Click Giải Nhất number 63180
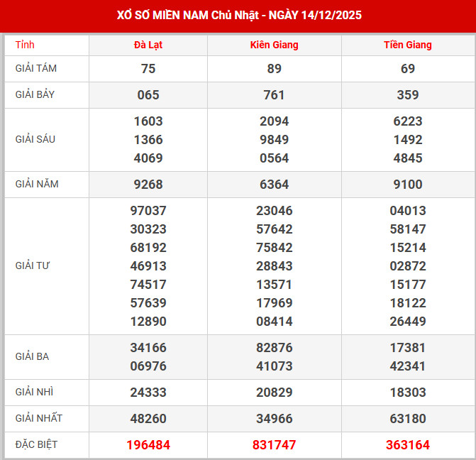Viewport: 476px width, 460px height. [408, 419]
